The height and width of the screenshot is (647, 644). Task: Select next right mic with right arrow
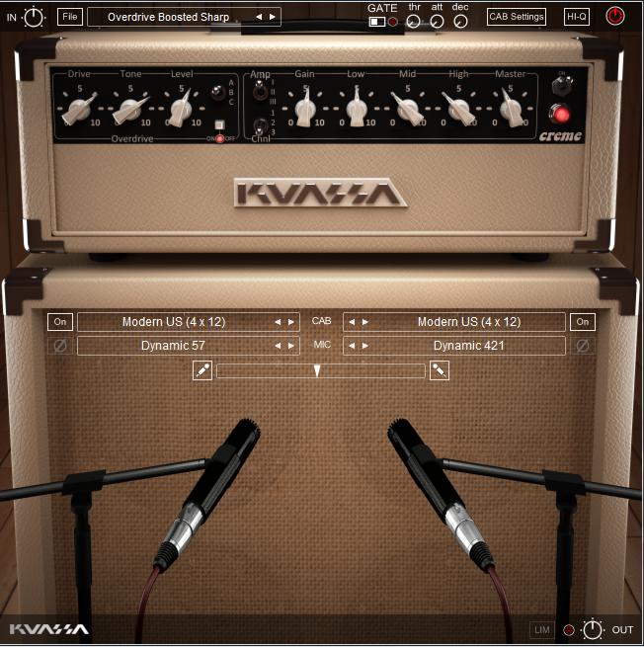click(365, 346)
